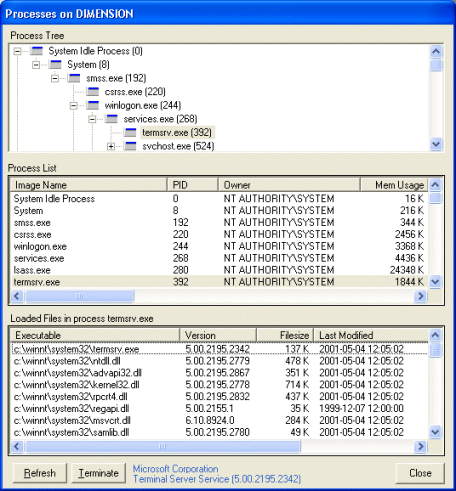This screenshot has width=456, height=491.
Task: Click the svchost.exe (524) tree icon
Action: [x=130, y=146]
